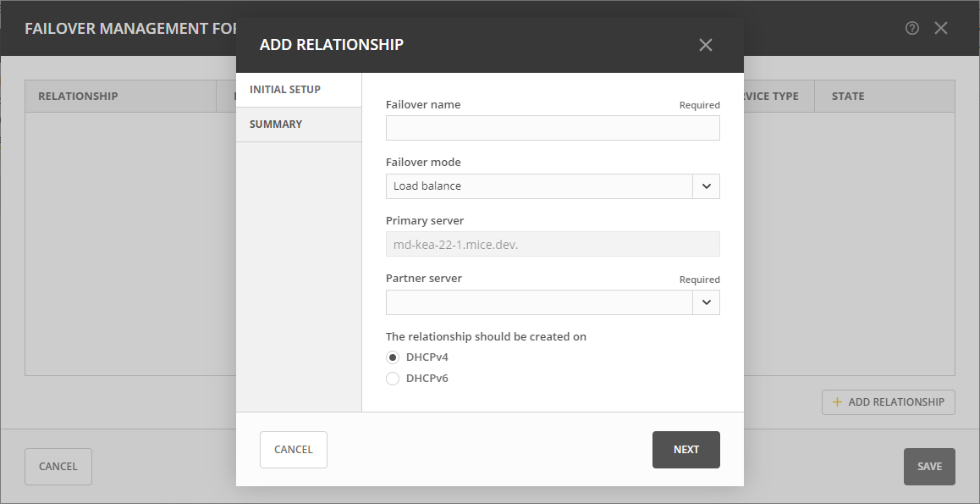980x504 pixels.
Task: Close the Add Relationship dialog
Action: pyautogui.click(x=706, y=45)
